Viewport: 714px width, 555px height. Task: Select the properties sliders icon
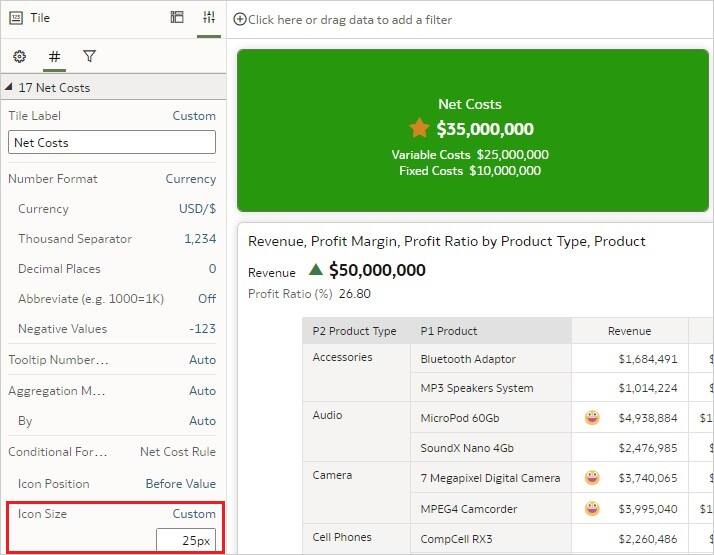[x=209, y=18]
